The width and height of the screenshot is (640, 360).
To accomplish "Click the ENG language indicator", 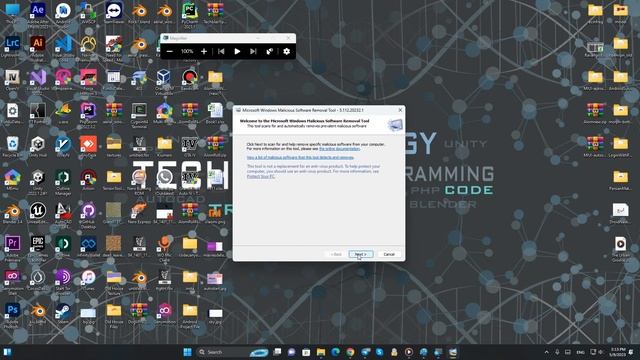I will 580,352.
